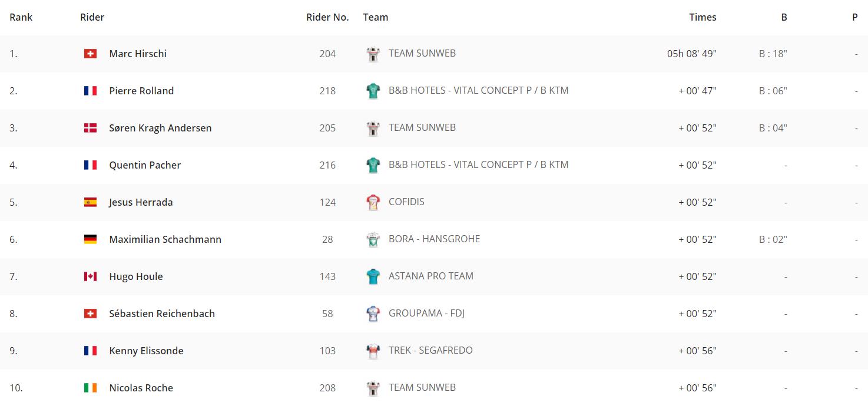Click the Irish flag beside Nicolas Roche
The height and width of the screenshot is (412, 868).
tap(90, 388)
